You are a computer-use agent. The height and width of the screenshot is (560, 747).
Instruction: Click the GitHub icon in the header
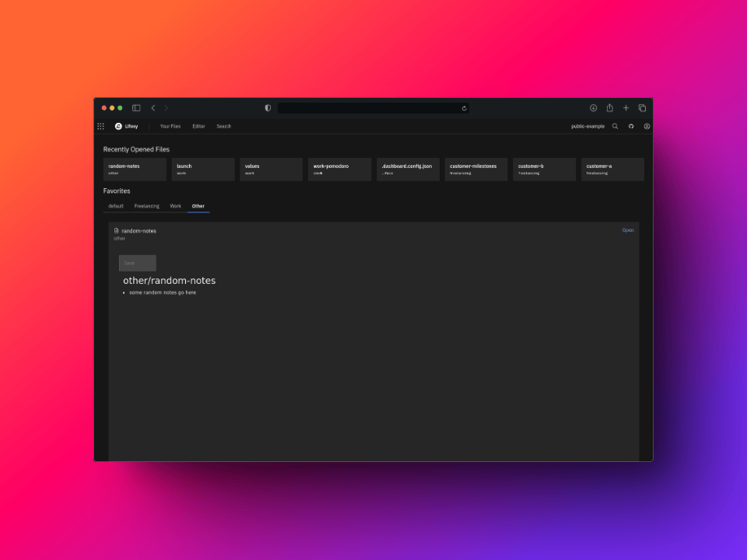631,126
